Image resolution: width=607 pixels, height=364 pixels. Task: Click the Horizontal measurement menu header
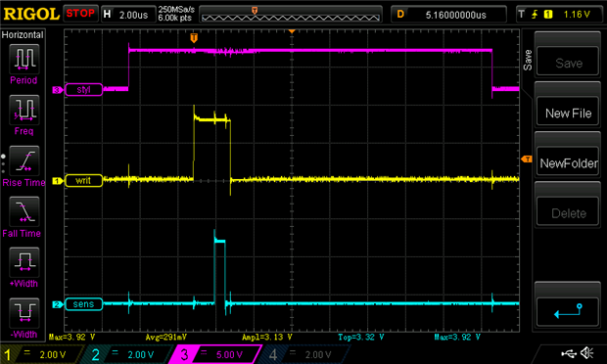coord(23,35)
